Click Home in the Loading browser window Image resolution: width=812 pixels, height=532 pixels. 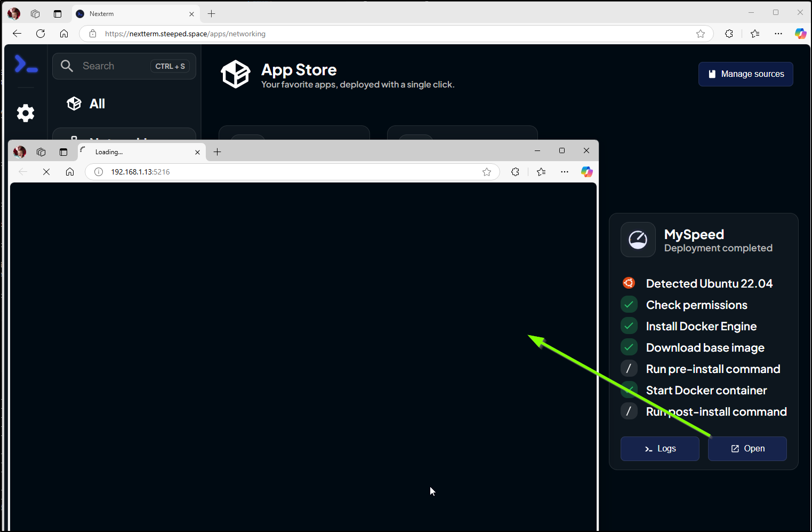[x=70, y=172]
